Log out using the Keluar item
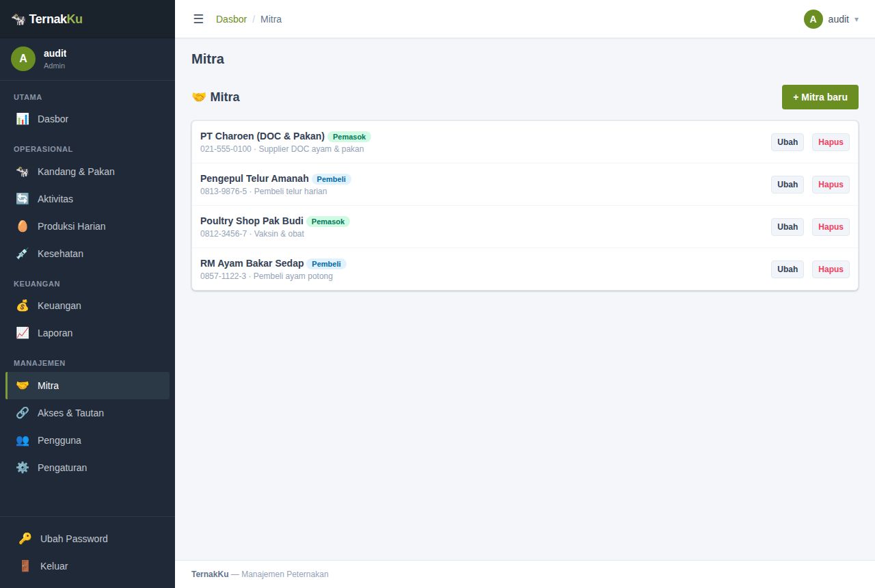The image size is (875, 588). [87, 566]
